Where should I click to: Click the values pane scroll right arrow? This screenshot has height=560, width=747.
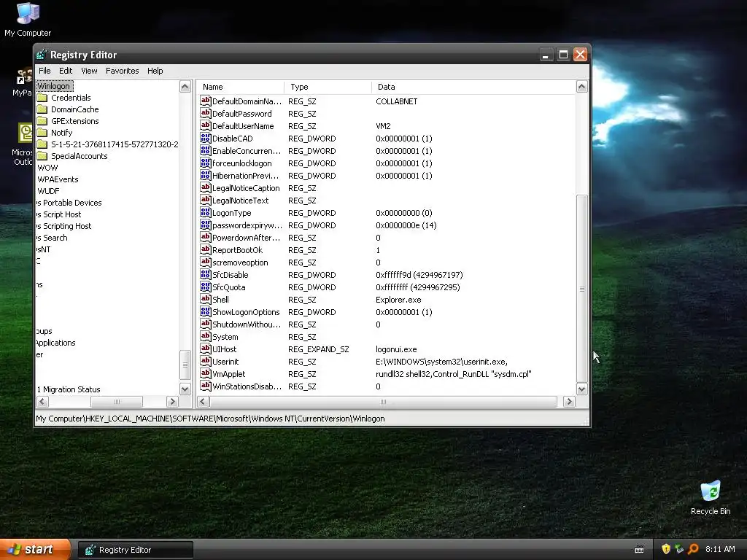569,402
